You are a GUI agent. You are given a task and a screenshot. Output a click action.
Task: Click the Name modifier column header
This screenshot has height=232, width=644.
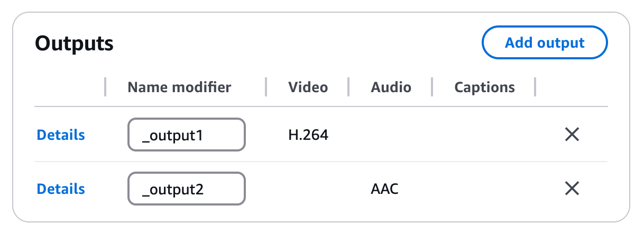click(179, 87)
